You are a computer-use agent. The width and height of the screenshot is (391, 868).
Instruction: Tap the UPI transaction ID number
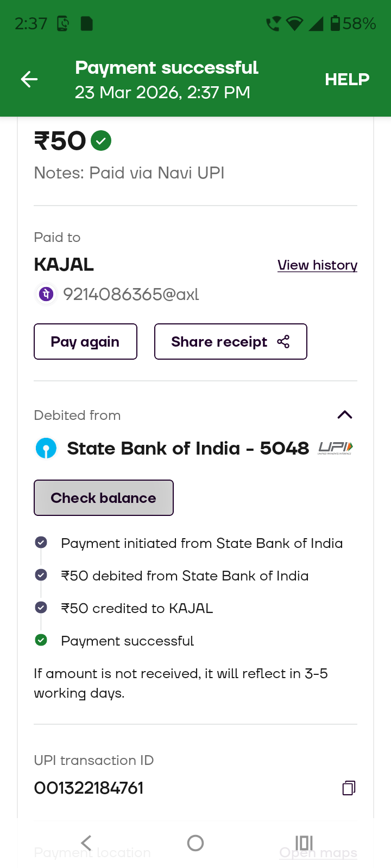[89, 788]
